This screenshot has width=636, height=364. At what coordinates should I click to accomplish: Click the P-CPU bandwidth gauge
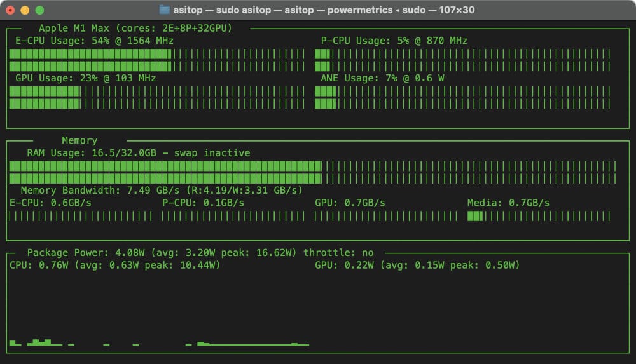[233, 217]
